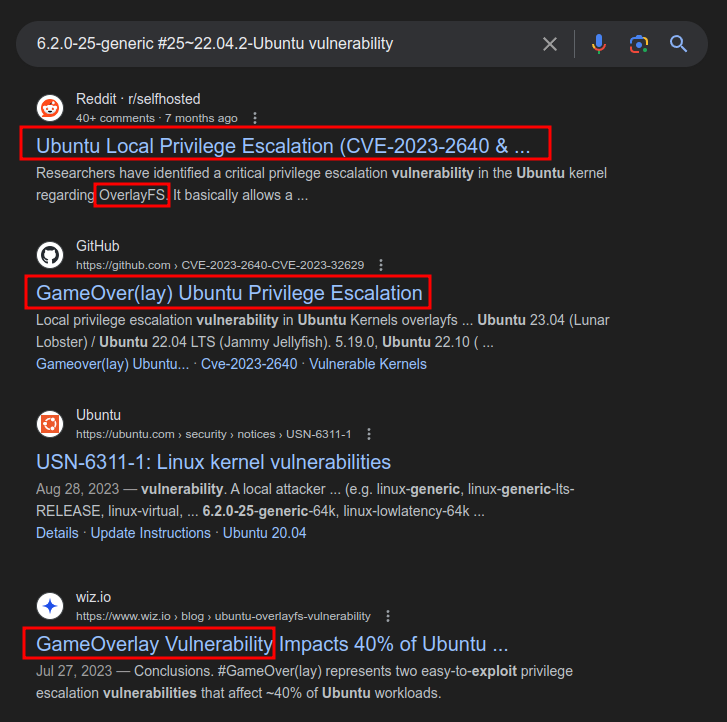Click the magnifying glass search button

click(679, 44)
